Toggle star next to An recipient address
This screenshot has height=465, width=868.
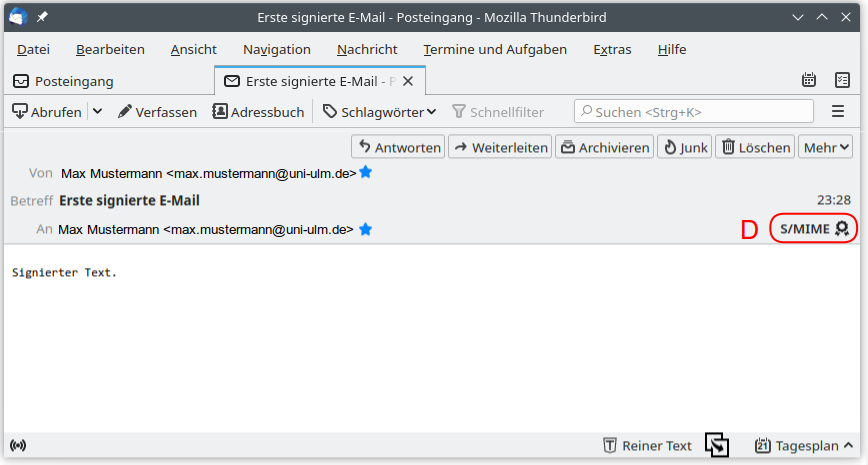365,229
